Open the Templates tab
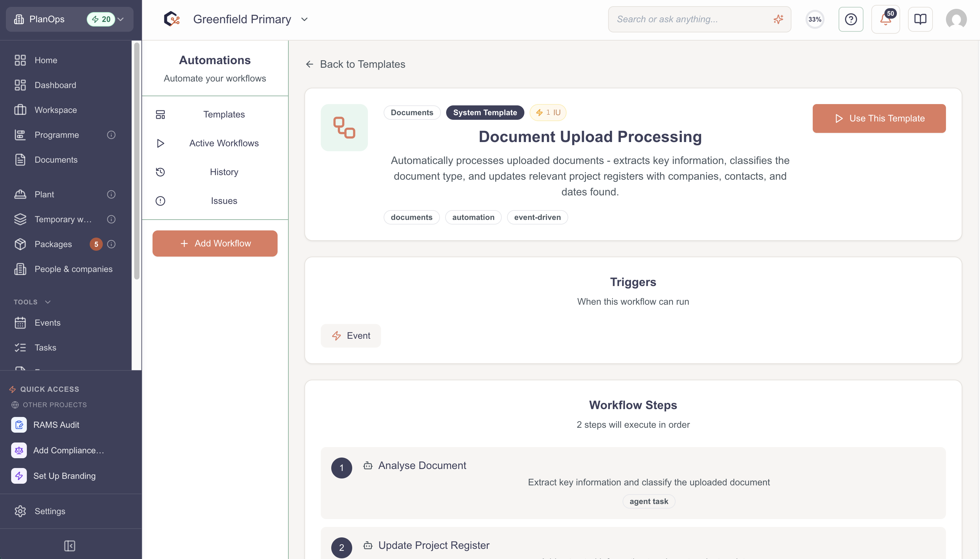Viewport: 980px width, 559px height. 215,115
